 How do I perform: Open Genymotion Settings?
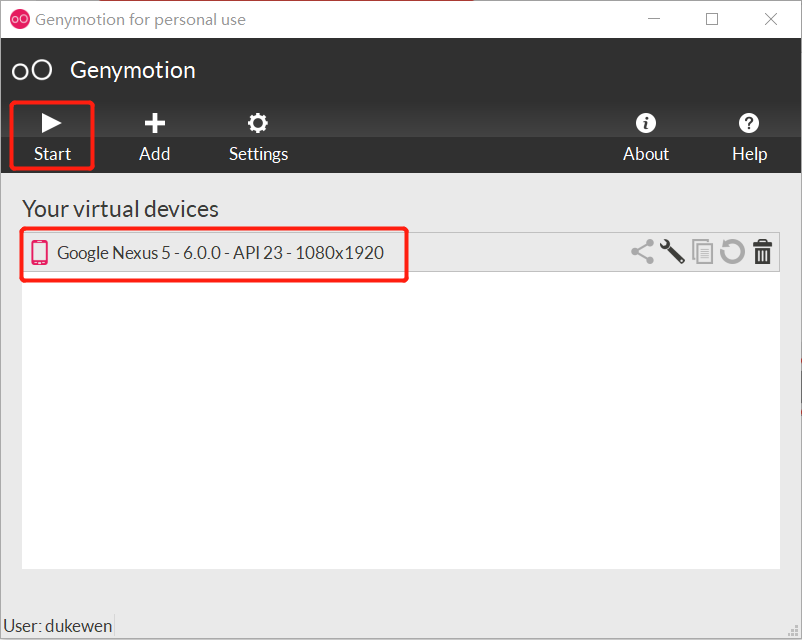click(x=258, y=137)
